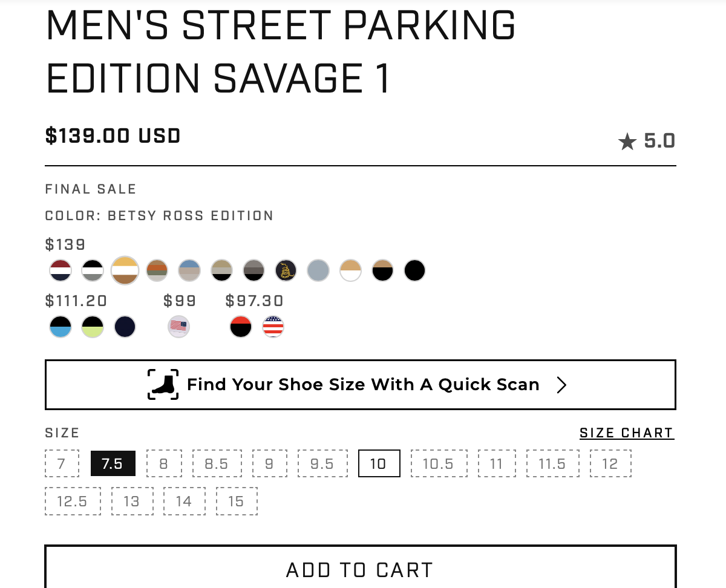Pick the stars-and-stripes swatch under $97.30
Viewport: 726px width, 588px height.
[x=273, y=327]
